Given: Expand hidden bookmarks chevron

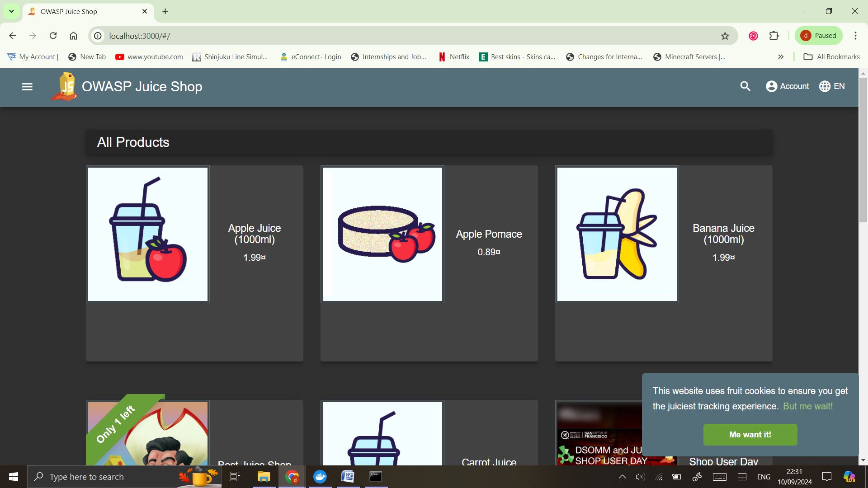Looking at the screenshot, I should click(x=781, y=57).
